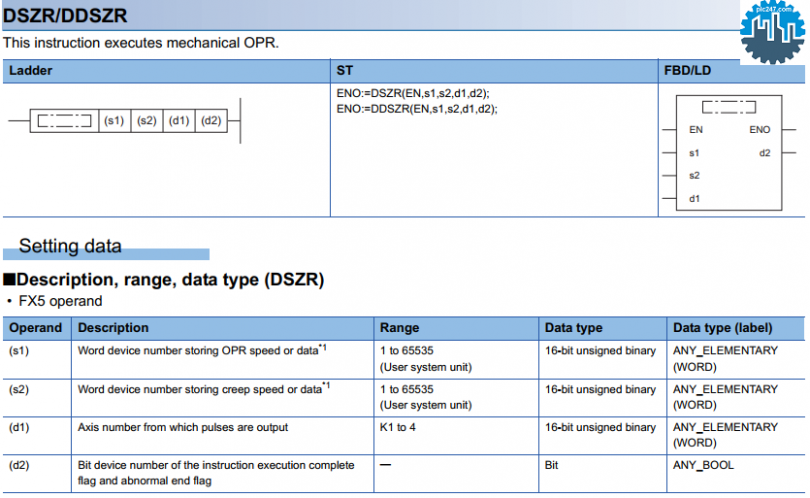This screenshot has width=810, height=498.
Task: Click the Operand table header
Action: click(36, 328)
